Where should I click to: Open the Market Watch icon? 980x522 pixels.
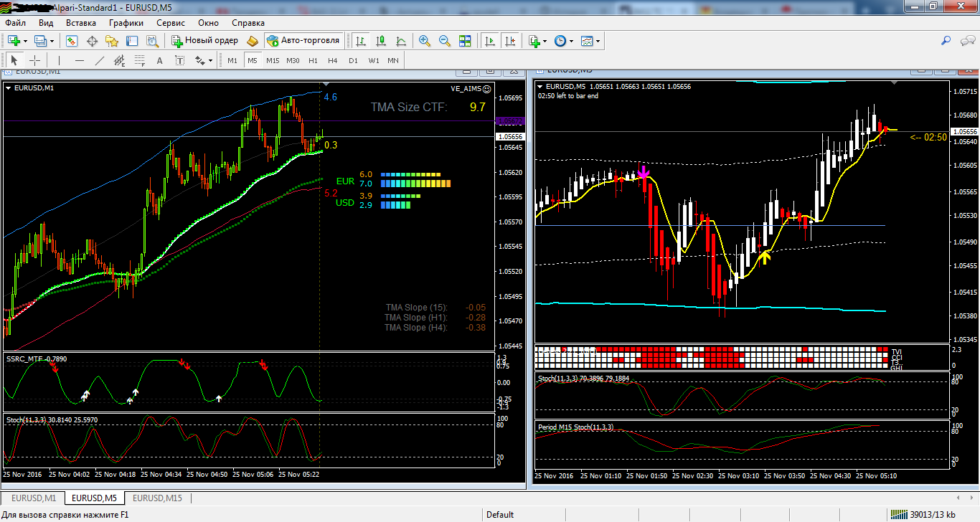[x=72, y=41]
